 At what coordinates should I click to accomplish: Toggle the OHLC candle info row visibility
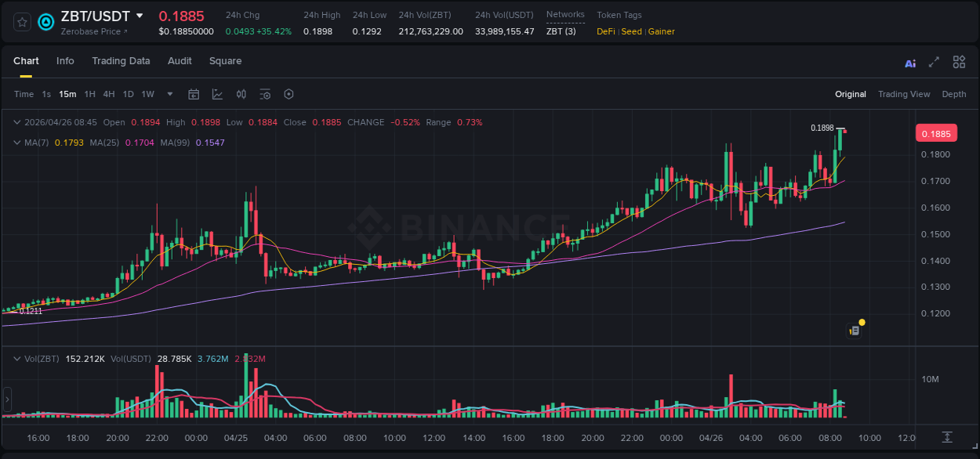[x=17, y=122]
